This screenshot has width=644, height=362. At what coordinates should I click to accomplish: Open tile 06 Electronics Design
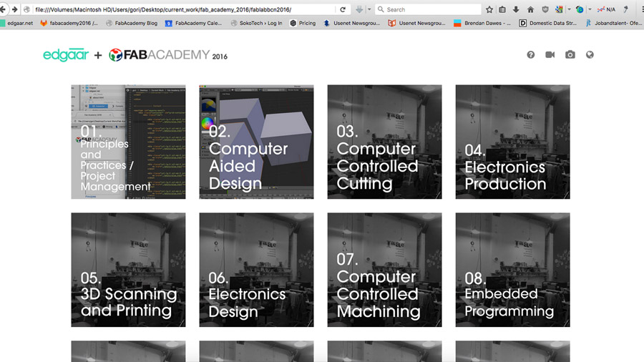(256, 270)
